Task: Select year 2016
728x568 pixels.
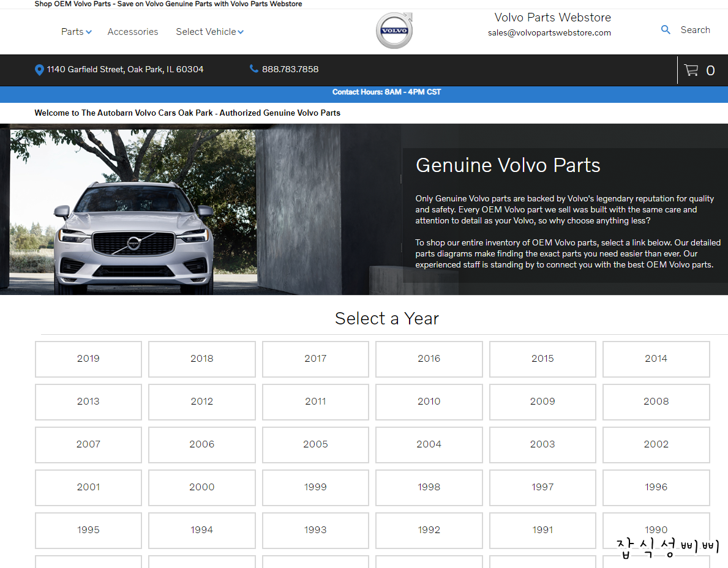Action: coord(429,359)
